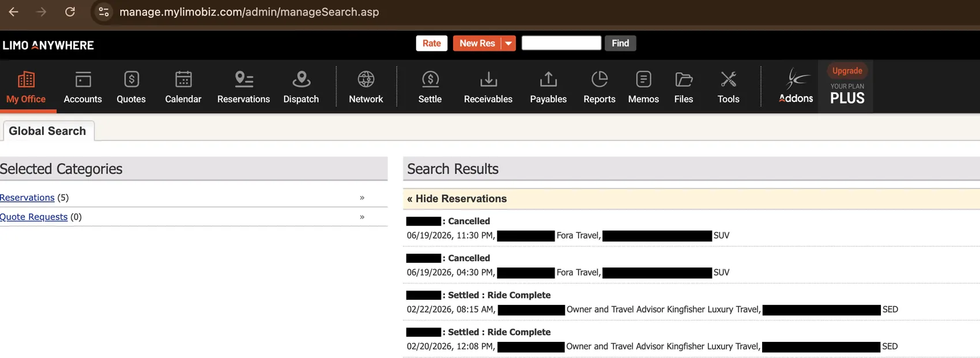Reload the page with refresh icon
Screen dimensions: 980x358
pos(70,12)
